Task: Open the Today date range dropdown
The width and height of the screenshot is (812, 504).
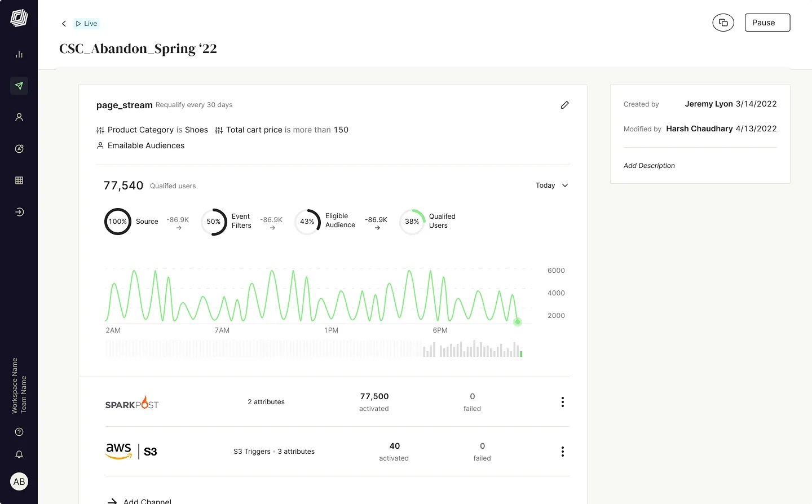Action: tap(551, 185)
